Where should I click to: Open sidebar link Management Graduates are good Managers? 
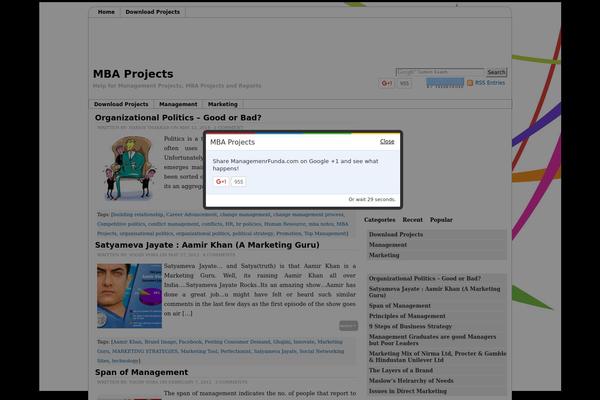[x=432, y=340]
